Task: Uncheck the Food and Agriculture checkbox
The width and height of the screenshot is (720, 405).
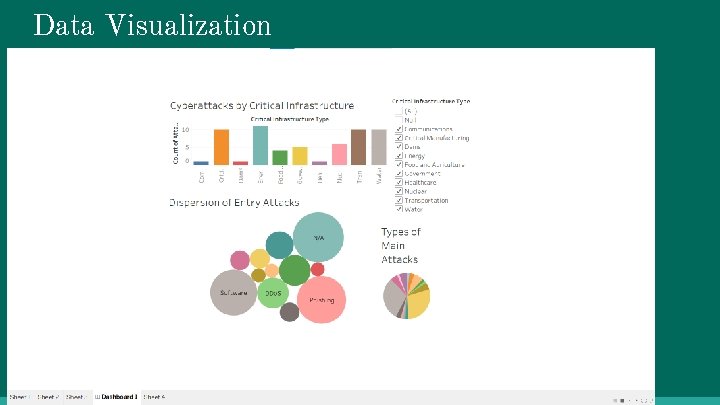Action: click(x=399, y=164)
